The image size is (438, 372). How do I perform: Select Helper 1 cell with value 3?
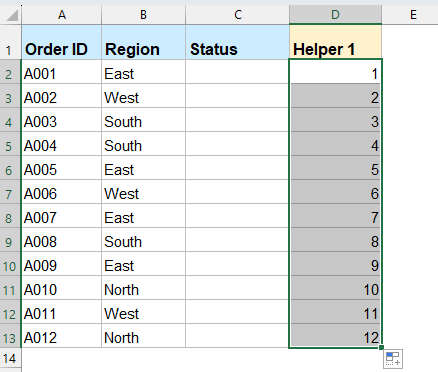coord(335,120)
